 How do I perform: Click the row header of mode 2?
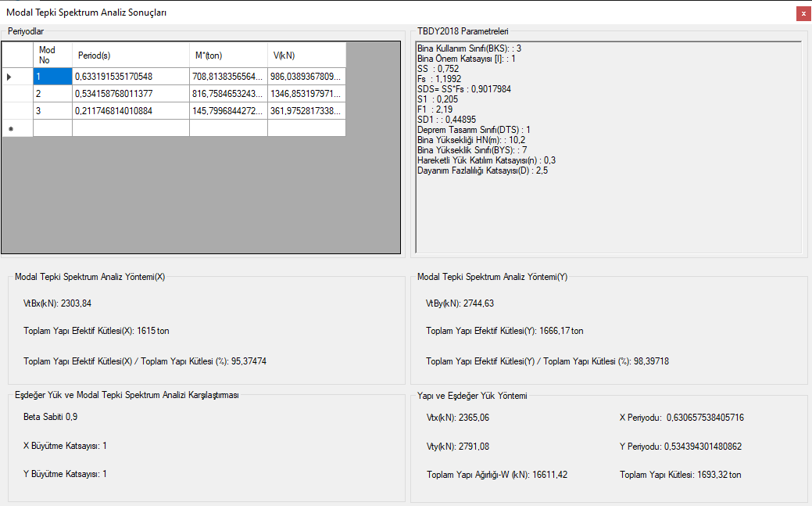(17, 93)
